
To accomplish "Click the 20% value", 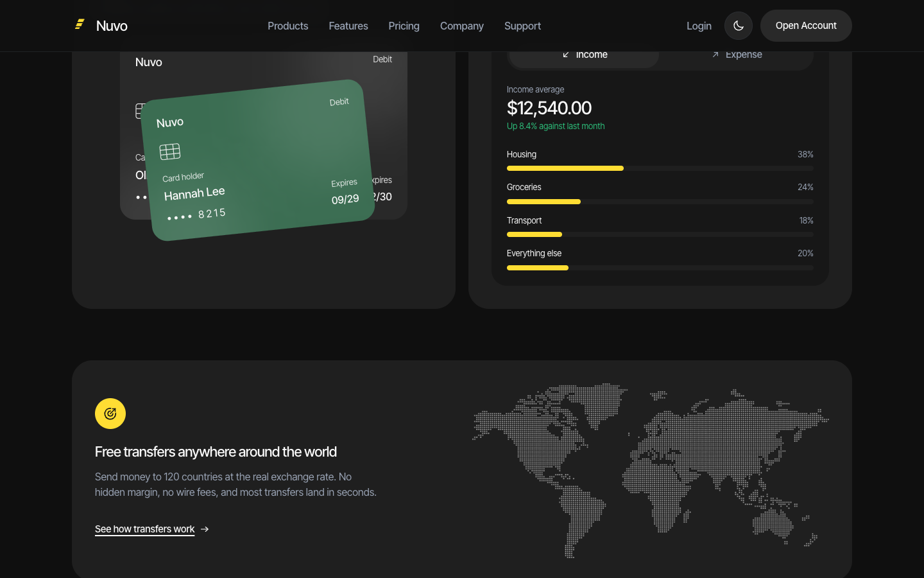I will pyautogui.click(x=805, y=254).
